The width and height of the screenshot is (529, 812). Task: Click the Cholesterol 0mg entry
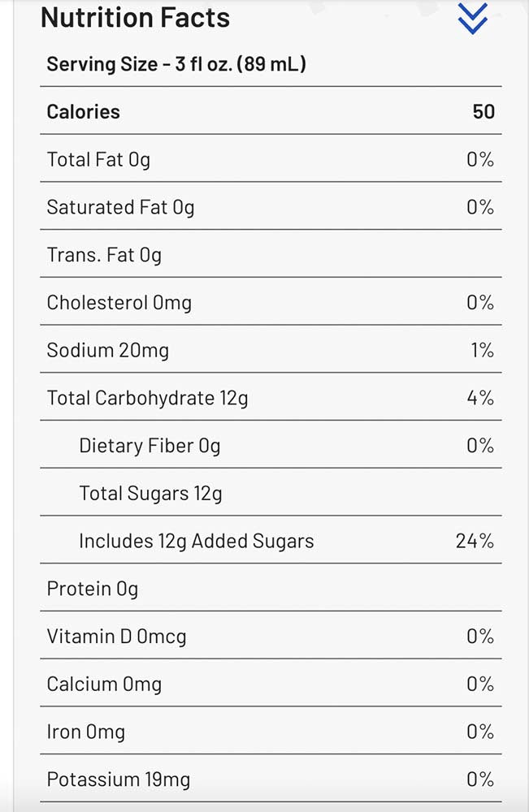point(119,303)
